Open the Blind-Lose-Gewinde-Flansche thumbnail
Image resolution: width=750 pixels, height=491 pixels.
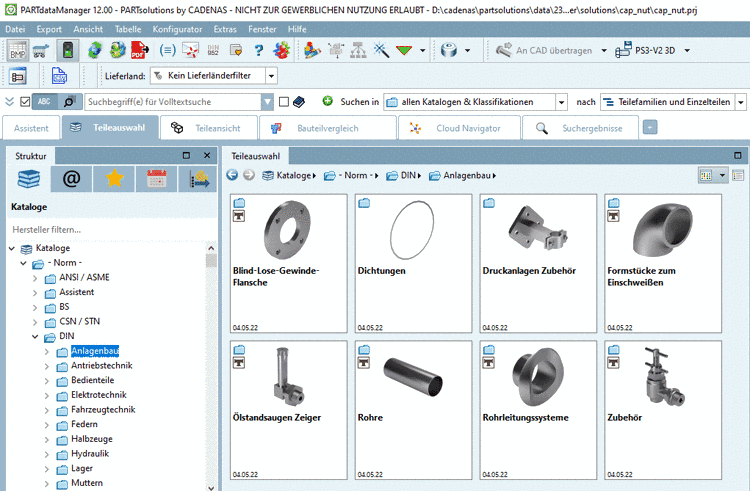click(x=288, y=263)
